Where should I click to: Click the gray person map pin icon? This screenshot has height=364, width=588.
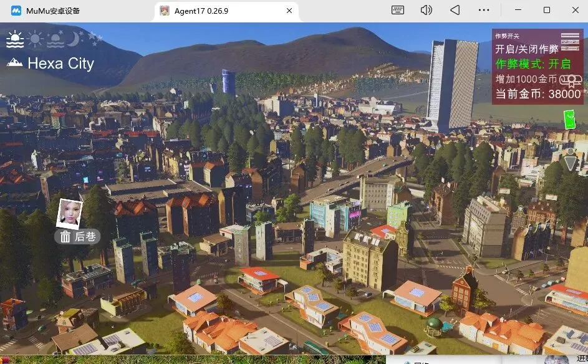tap(571, 160)
